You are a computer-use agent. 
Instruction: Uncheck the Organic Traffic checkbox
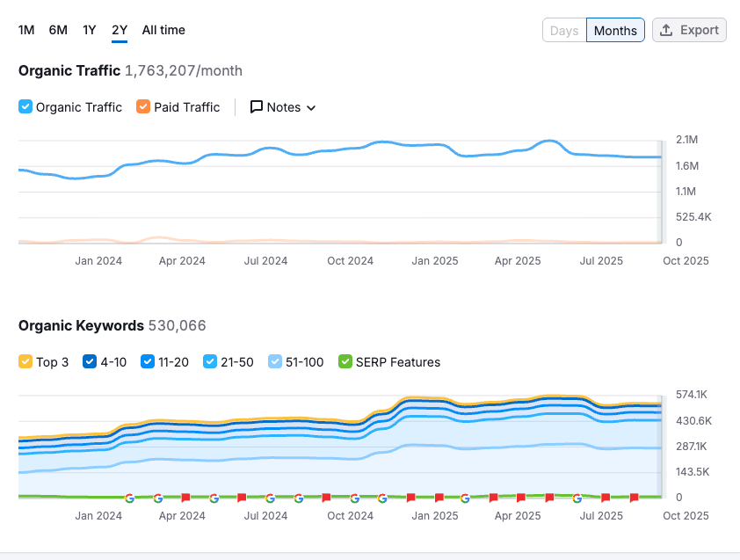[x=25, y=107]
